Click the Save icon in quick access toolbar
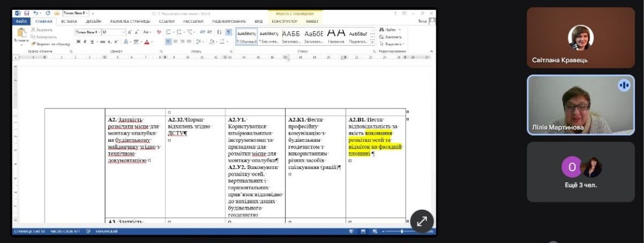This screenshot has height=243, width=644. tap(26, 13)
